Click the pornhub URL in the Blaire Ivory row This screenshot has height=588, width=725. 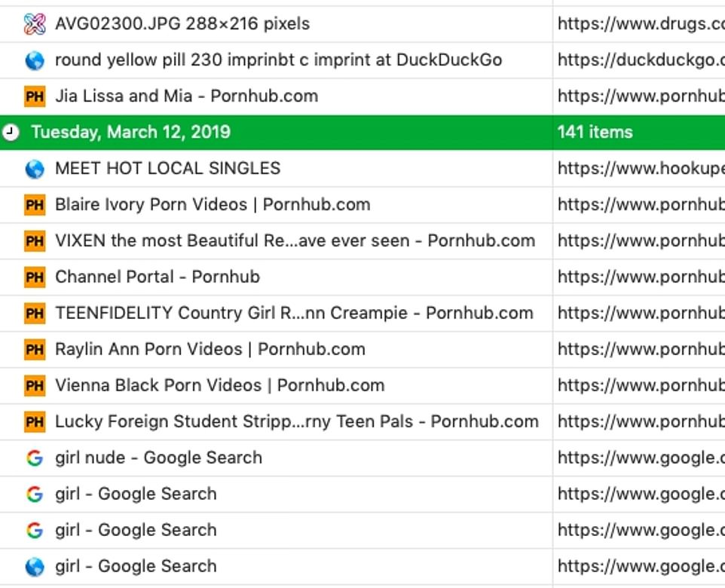[x=641, y=204]
